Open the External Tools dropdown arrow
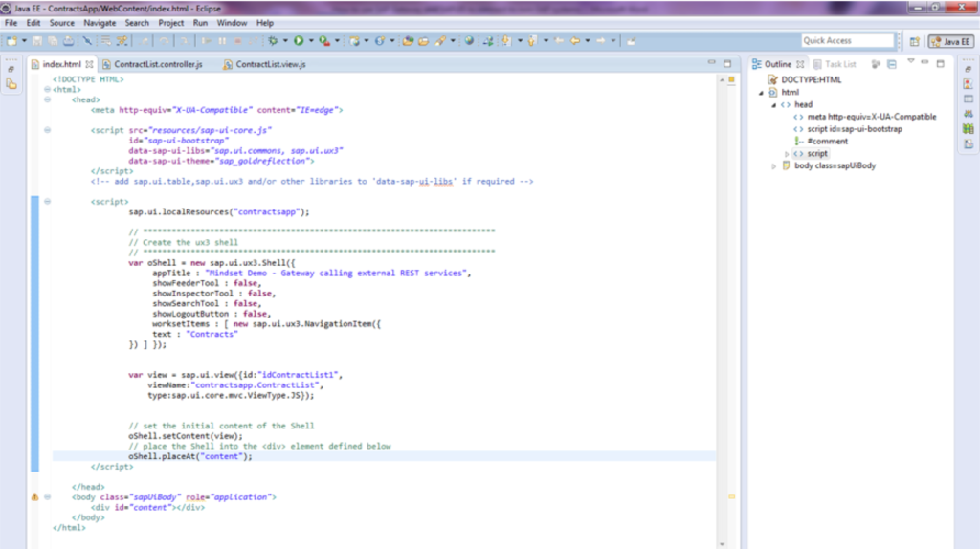 point(337,41)
